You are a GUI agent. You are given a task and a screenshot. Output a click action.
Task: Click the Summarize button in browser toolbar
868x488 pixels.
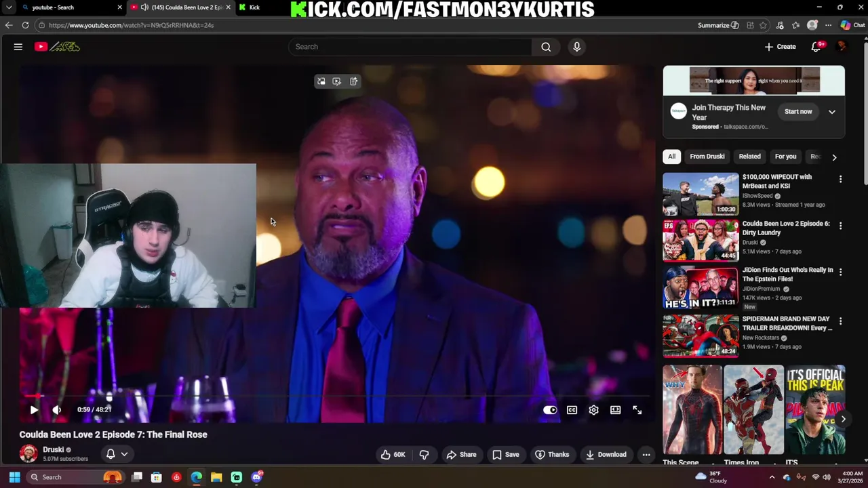718,25
